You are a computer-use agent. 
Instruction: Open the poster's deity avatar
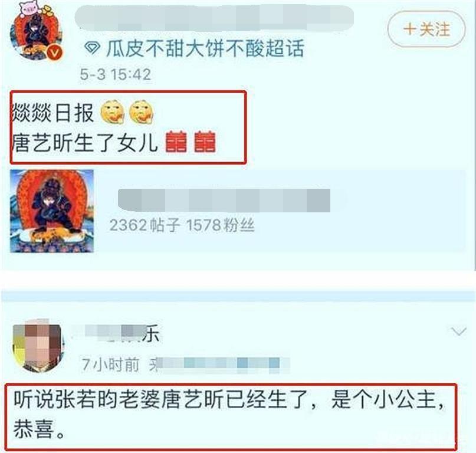pyautogui.click(x=36, y=35)
